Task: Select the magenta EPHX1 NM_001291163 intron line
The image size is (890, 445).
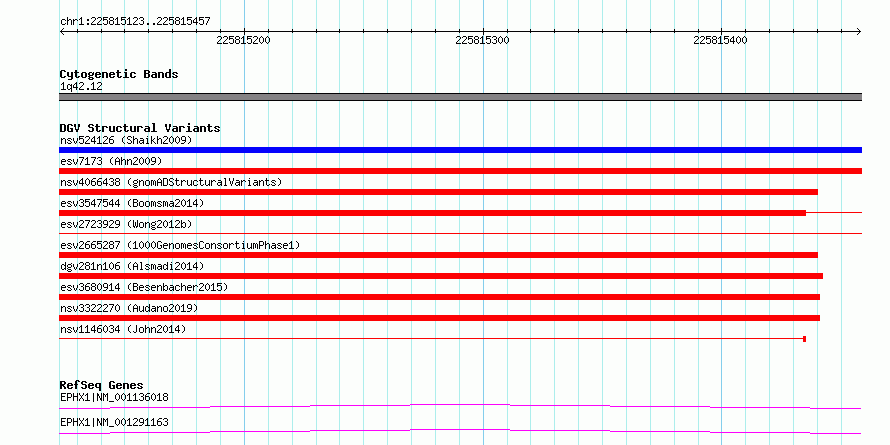Action: (x=460, y=431)
